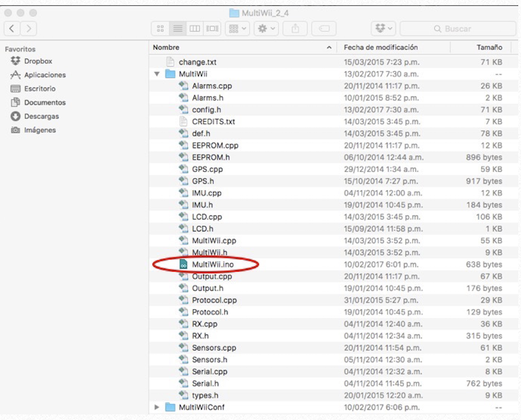Sort by Nombre column header
The width and height of the screenshot is (521, 420).
(239, 47)
